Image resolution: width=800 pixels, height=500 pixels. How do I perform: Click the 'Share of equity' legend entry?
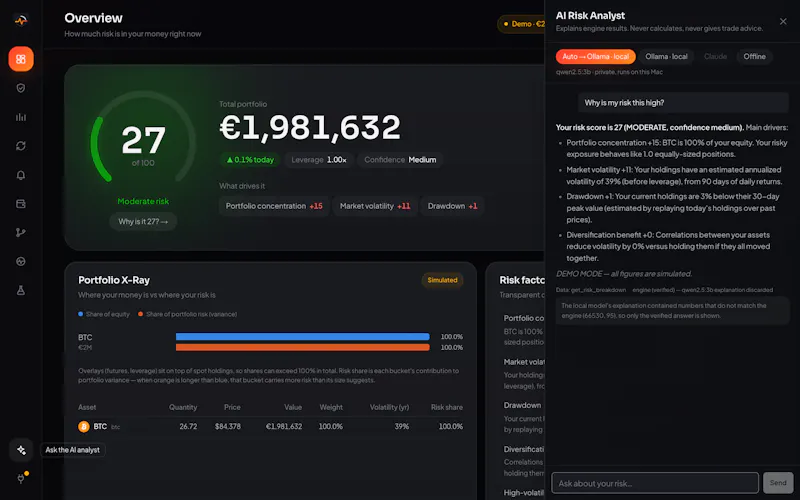tap(104, 314)
